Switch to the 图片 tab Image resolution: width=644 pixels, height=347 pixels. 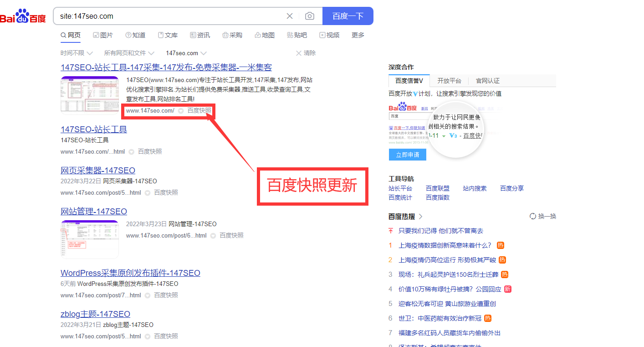pyautogui.click(x=103, y=35)
